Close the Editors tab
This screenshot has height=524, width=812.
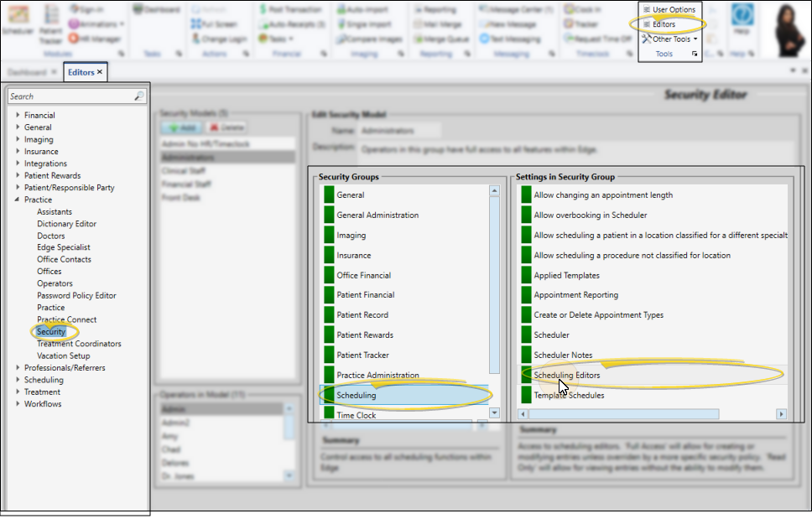click(100, 72)
